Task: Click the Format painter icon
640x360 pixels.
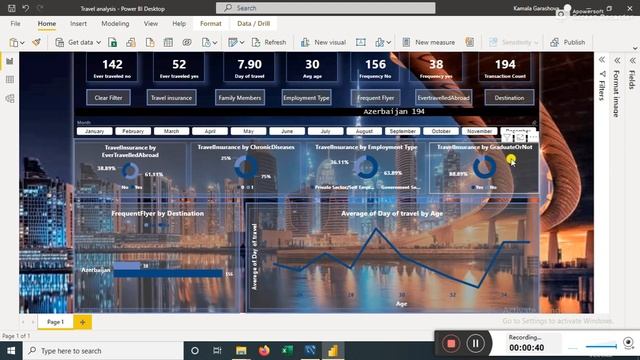Action: pyautogui.click(x=37, y=42)
